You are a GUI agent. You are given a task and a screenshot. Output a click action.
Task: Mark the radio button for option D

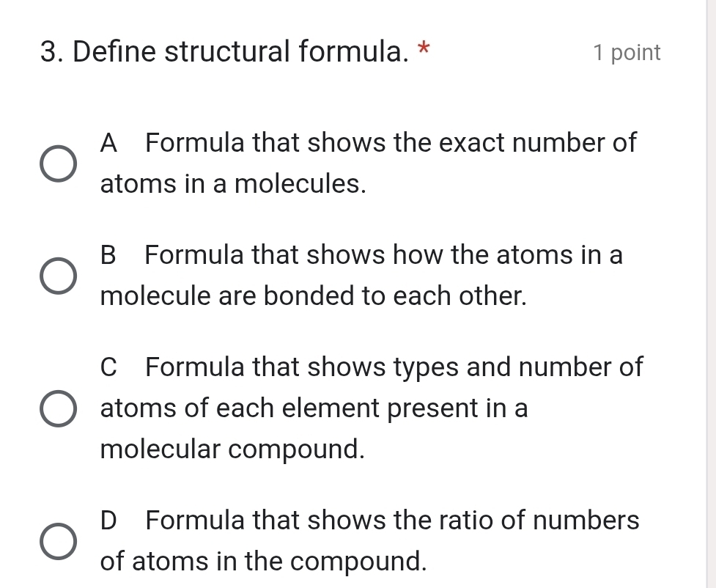[x=56, y=542]
